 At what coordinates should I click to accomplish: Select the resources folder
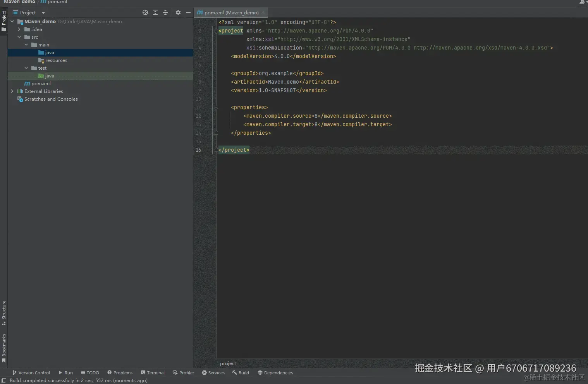100,60
